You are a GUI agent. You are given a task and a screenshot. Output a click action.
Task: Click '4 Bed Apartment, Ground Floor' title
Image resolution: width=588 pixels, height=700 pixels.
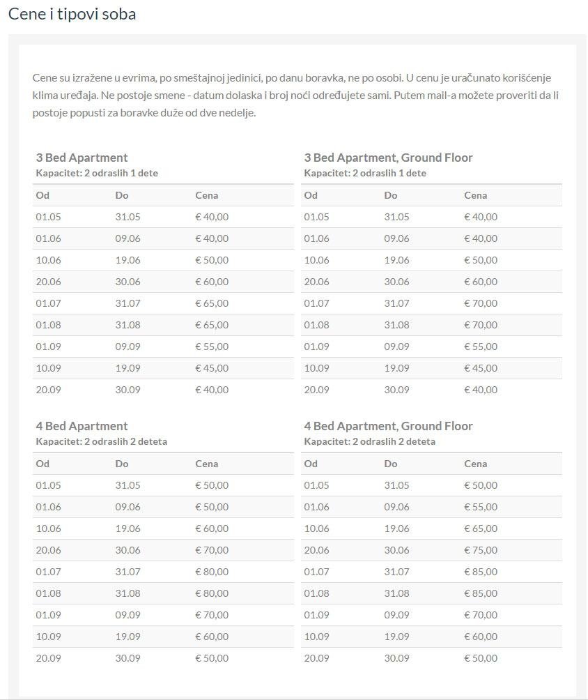tap(388, 426)
